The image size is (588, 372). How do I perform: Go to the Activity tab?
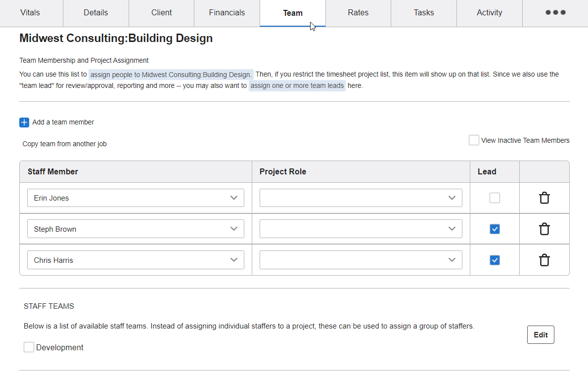click(x=489, y=13)
